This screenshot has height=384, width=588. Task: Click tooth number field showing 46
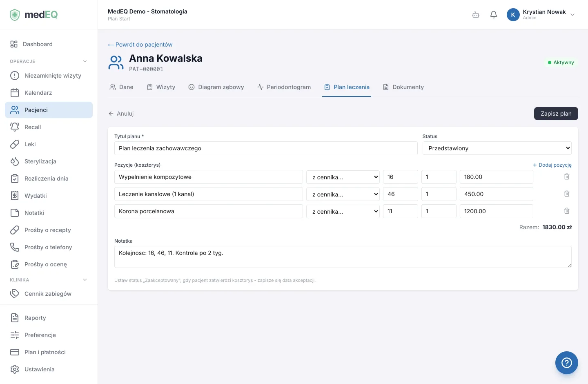[401, 194]
